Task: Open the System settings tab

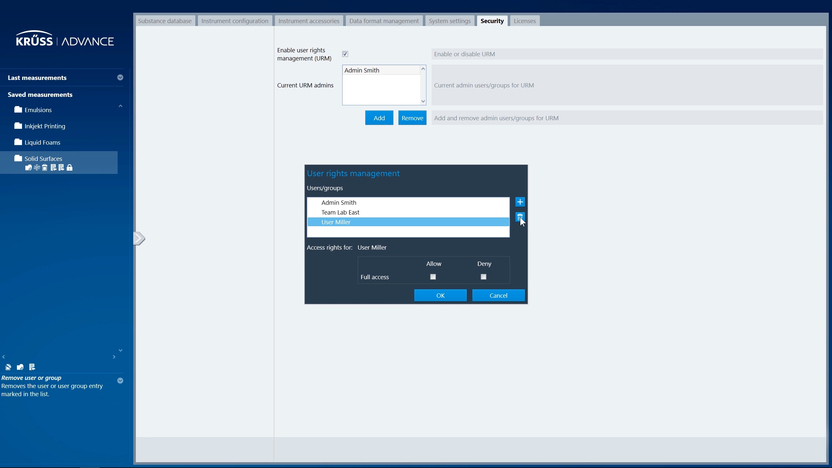Action: (x=449, y=21)
